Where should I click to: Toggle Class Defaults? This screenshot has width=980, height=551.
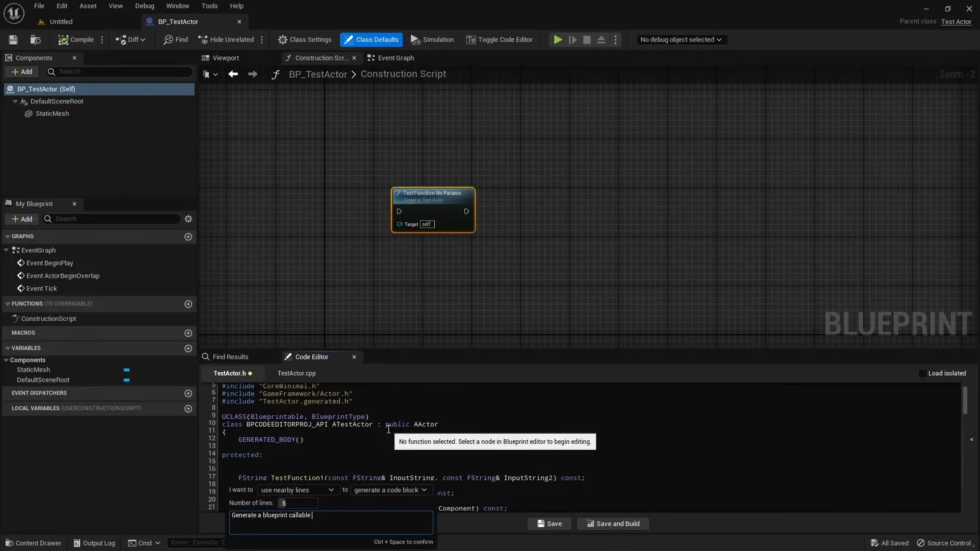click(x=371, y=40)
